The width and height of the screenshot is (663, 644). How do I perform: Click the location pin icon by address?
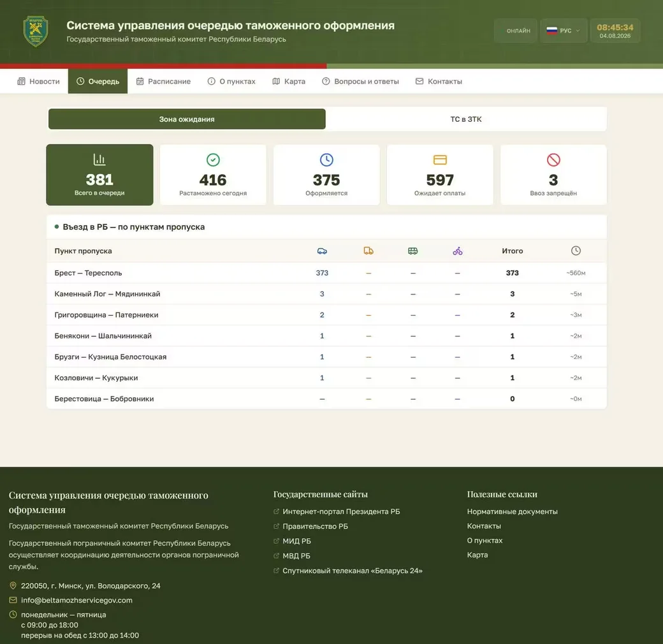pos(13,585)
